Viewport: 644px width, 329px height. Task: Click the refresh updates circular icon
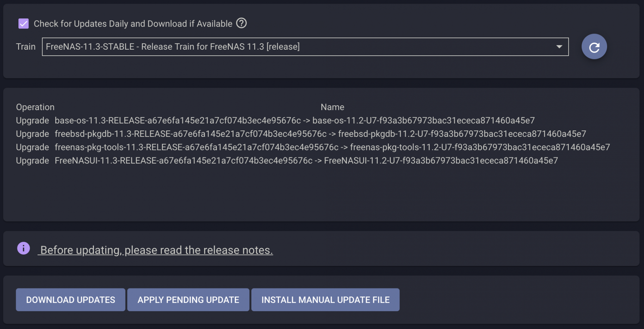(594, 47)
